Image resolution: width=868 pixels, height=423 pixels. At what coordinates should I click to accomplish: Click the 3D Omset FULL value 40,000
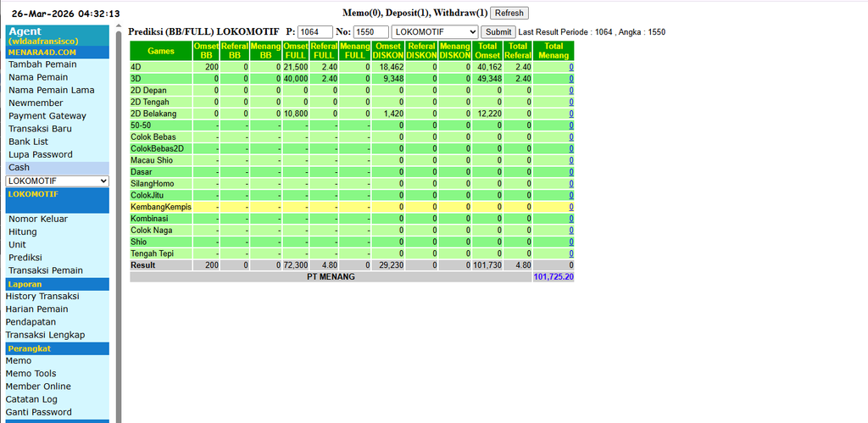[x=296, y=79]
